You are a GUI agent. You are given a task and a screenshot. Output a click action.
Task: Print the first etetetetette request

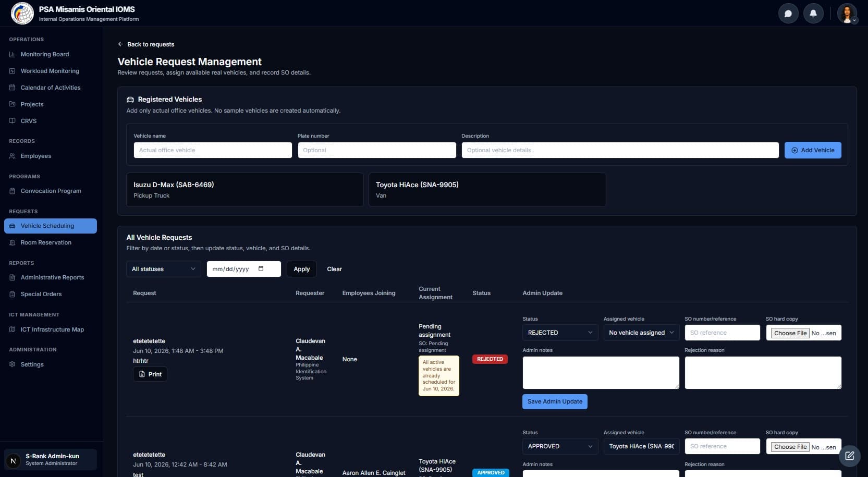[150, 374]
